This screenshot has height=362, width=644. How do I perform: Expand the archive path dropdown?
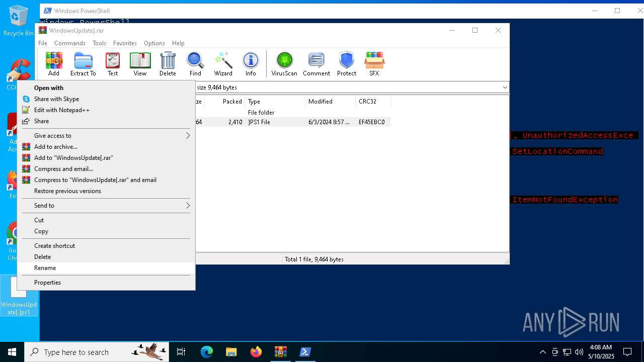[x=505, y=87]
